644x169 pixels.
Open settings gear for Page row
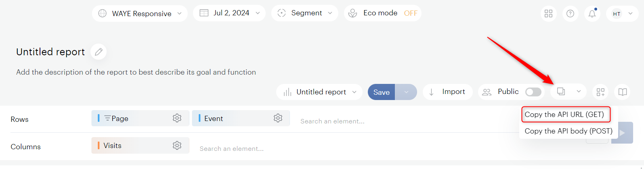coord(177,118)
